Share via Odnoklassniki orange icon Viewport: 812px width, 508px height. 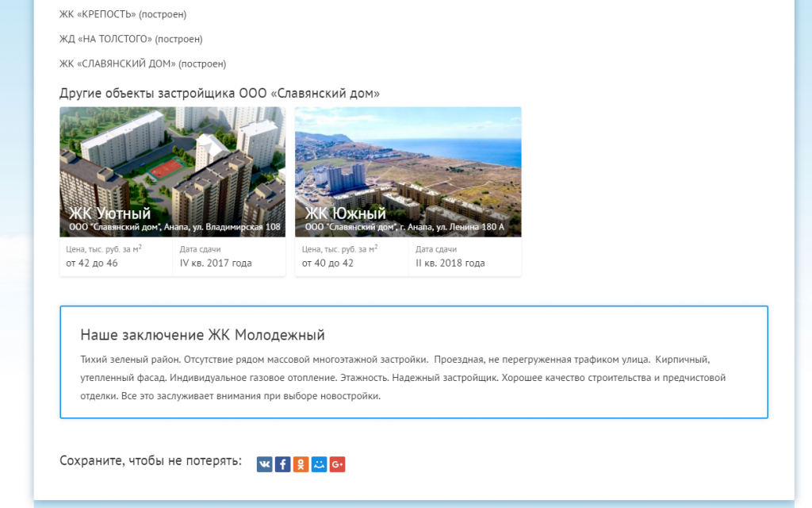point(301,464)
